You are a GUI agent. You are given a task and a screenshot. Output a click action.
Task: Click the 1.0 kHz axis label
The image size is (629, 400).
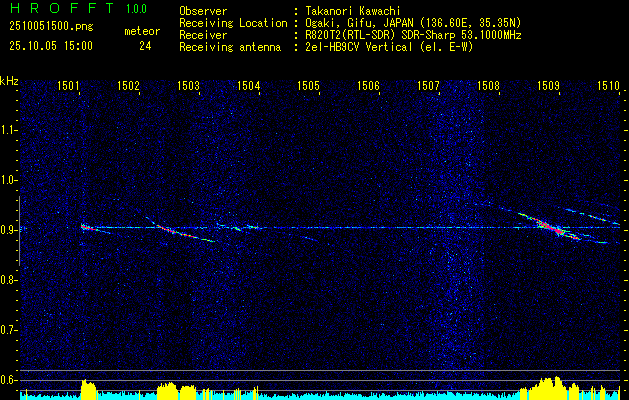point(8,180)
